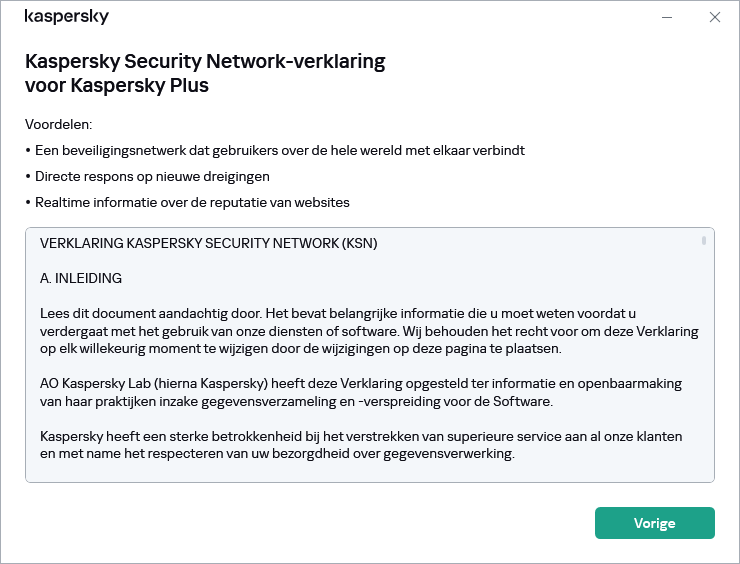Close the Kaspersky statement window
Viewport: 740px width, 564px height.
tap(714, 17)
